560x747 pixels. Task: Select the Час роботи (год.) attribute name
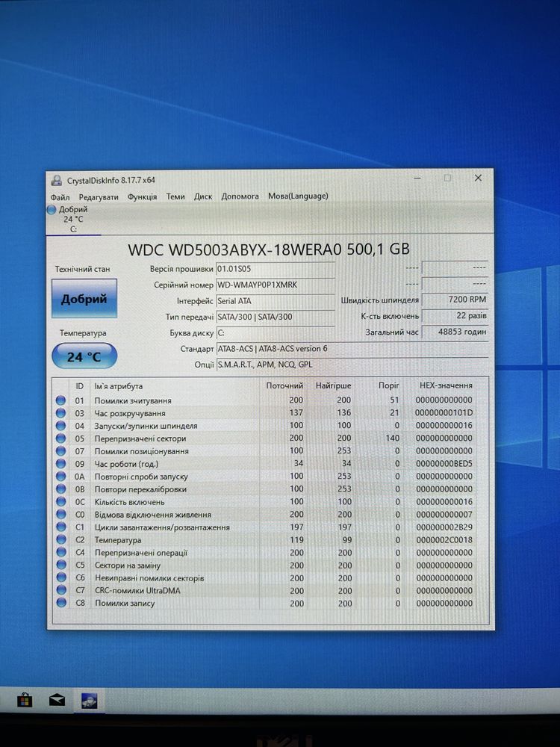pyautogui.click(x=126, y=464)
